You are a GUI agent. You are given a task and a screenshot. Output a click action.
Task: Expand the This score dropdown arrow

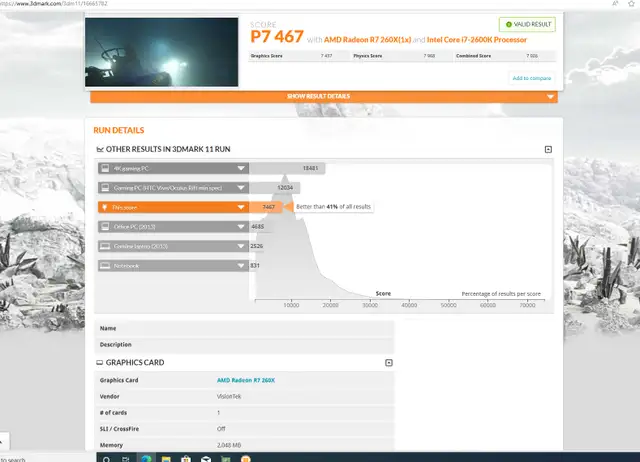241,207
